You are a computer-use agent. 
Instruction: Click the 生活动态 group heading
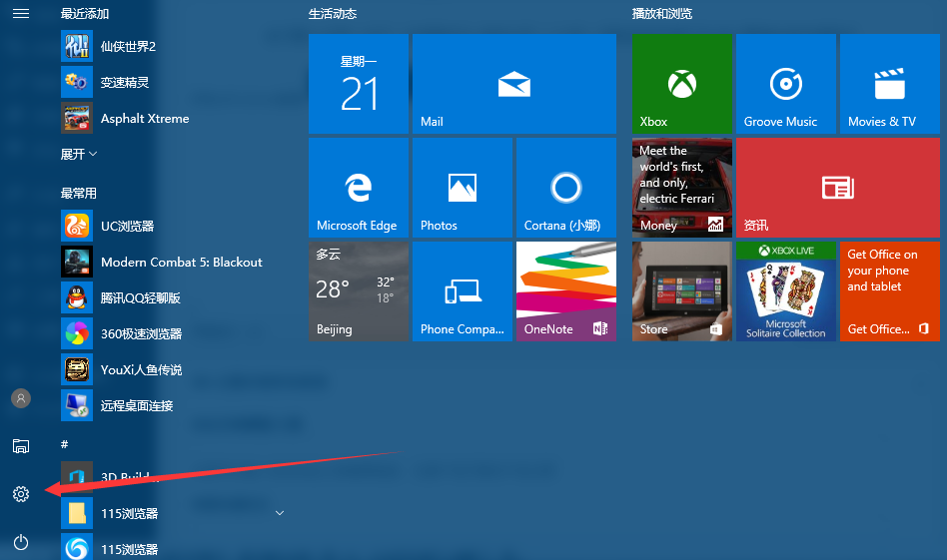(333, 13)
